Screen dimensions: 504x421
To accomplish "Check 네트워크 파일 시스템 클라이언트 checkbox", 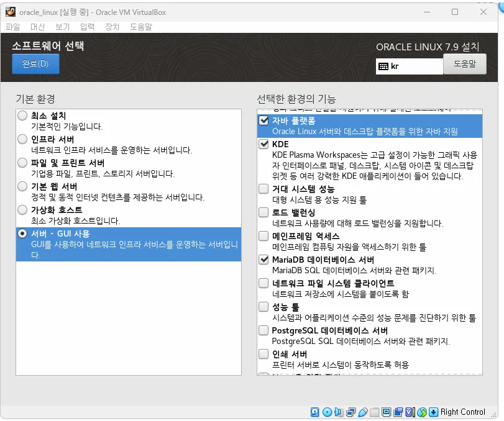I will click(263, 283).
